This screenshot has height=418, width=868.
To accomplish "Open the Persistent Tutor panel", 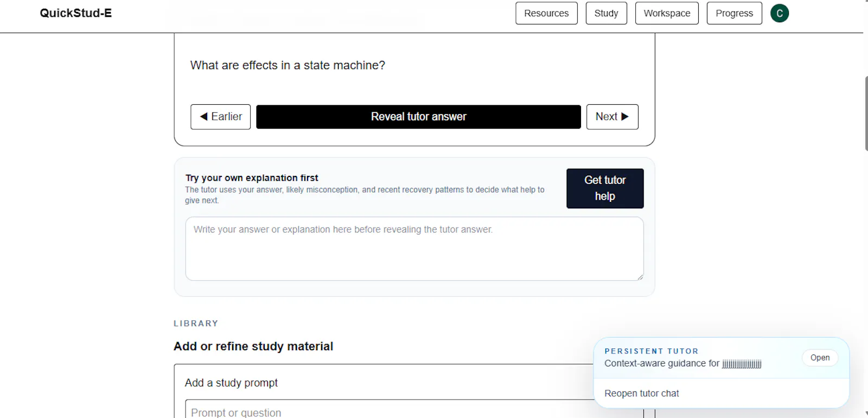I will 820,358.
